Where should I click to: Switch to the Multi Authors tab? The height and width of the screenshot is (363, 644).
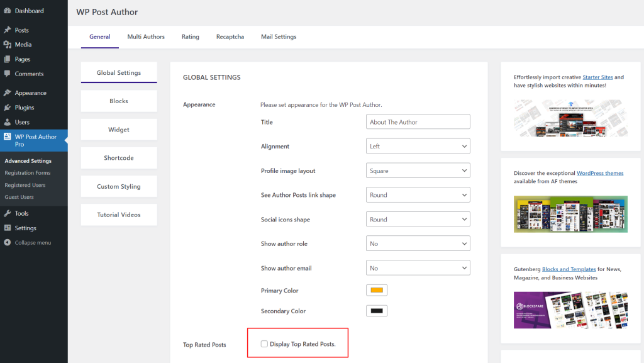click(x=146, y=37)
